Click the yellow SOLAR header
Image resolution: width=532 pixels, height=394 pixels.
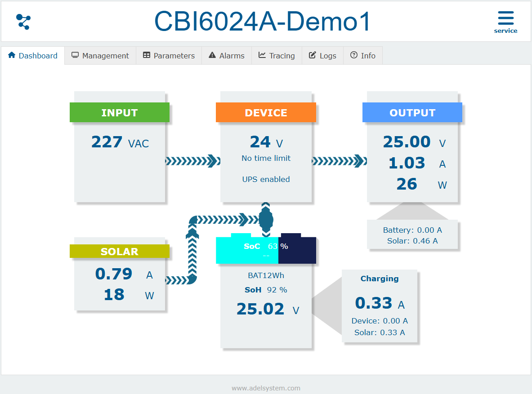120,251
